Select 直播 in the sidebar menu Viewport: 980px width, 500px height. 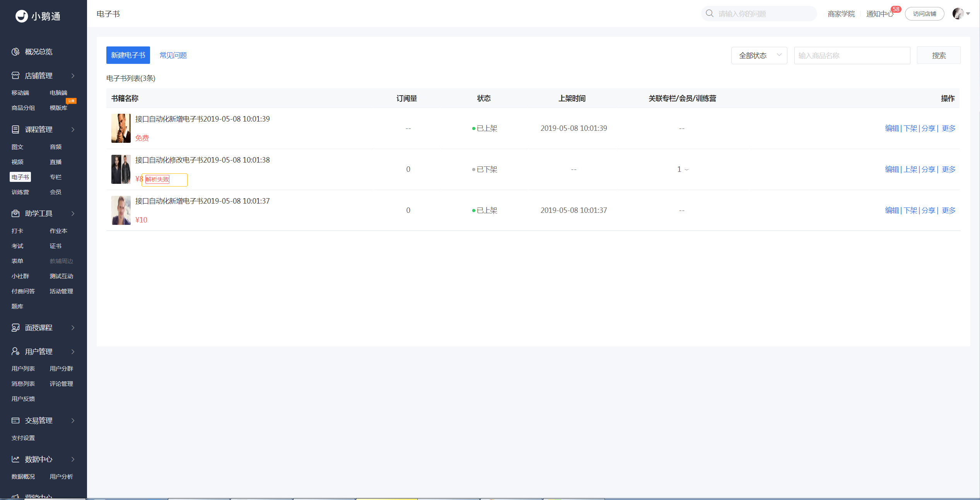[x=55, y=162]
